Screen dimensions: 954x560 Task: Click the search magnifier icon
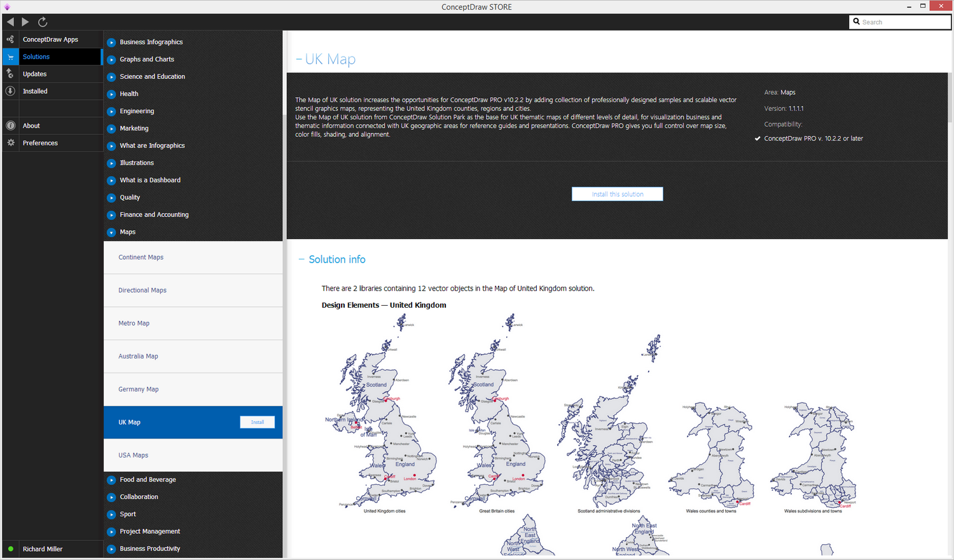[x=857, y=22]
